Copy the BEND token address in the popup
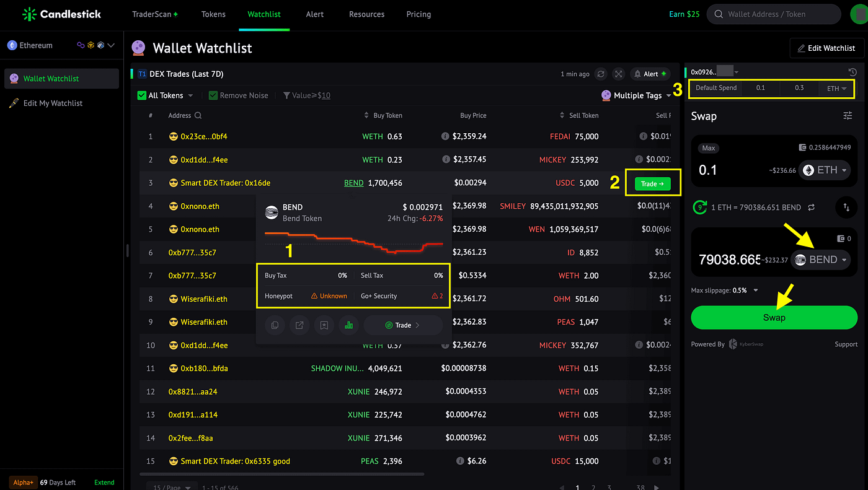Screen dimensions: 868x490 tap(275, 325)
